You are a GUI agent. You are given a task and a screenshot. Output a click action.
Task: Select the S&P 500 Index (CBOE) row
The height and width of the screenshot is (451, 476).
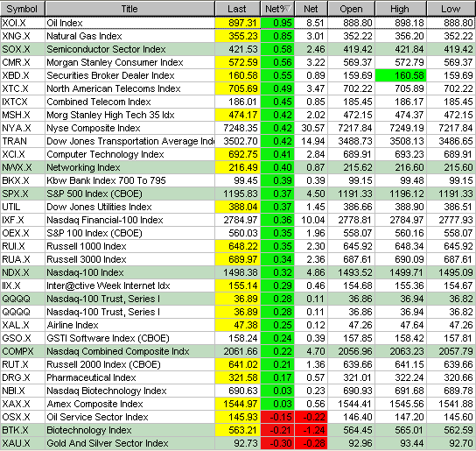tap(238, 194)
